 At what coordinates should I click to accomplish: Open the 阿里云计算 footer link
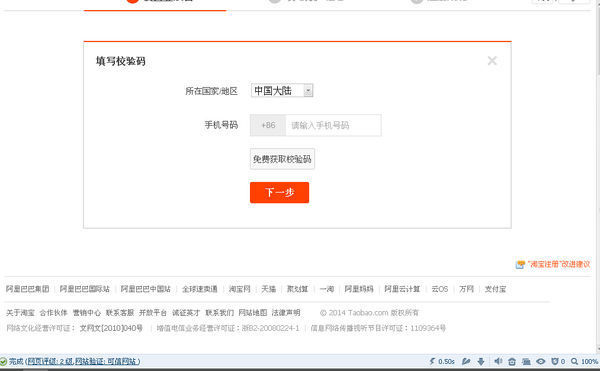point(402,289)
